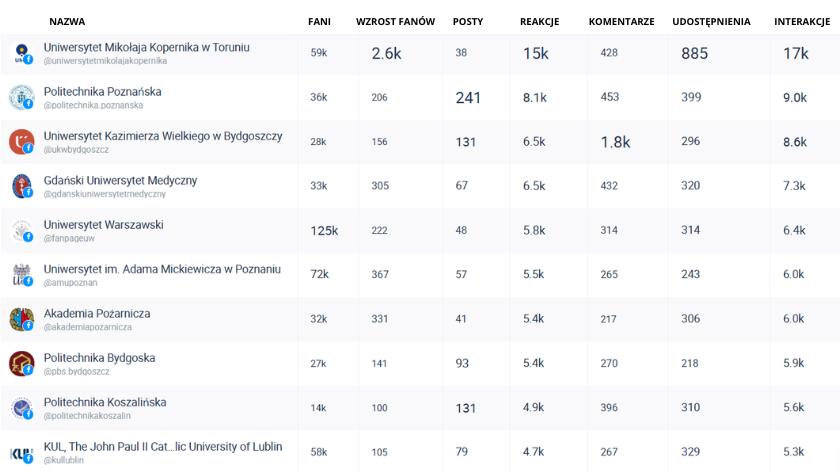Click Politechnika Bydgoska logo icon
840x472 pixels.
coord(21,364)
